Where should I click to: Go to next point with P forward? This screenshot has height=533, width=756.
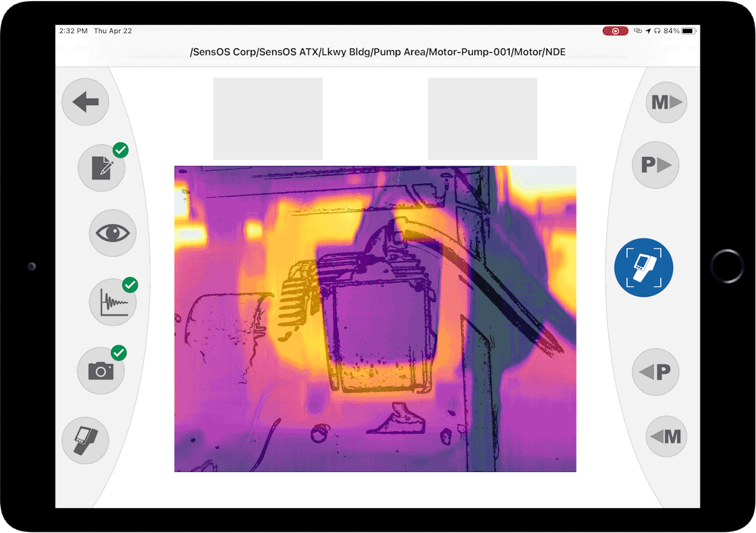pyautogui.click(x=656, y=165)
